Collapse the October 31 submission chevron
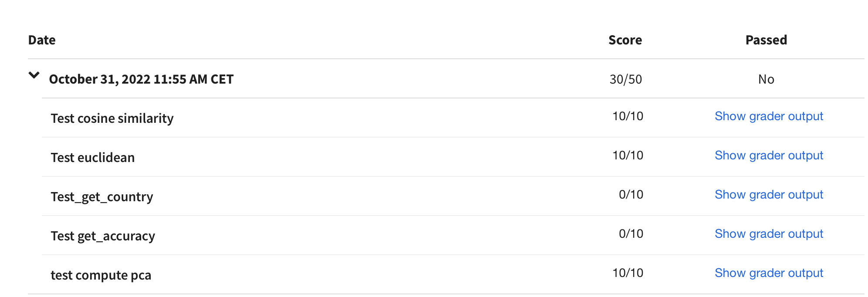Image resolution: width=868 pixels, height=297 pixels. 34,75
